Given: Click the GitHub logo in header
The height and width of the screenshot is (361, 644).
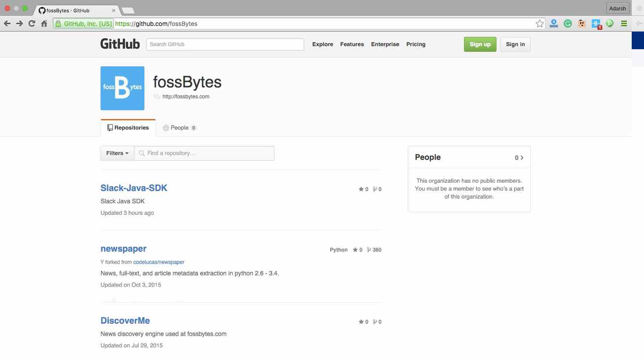Looking at the screenshot, I should pyautogui.click(x=120, y=44).
